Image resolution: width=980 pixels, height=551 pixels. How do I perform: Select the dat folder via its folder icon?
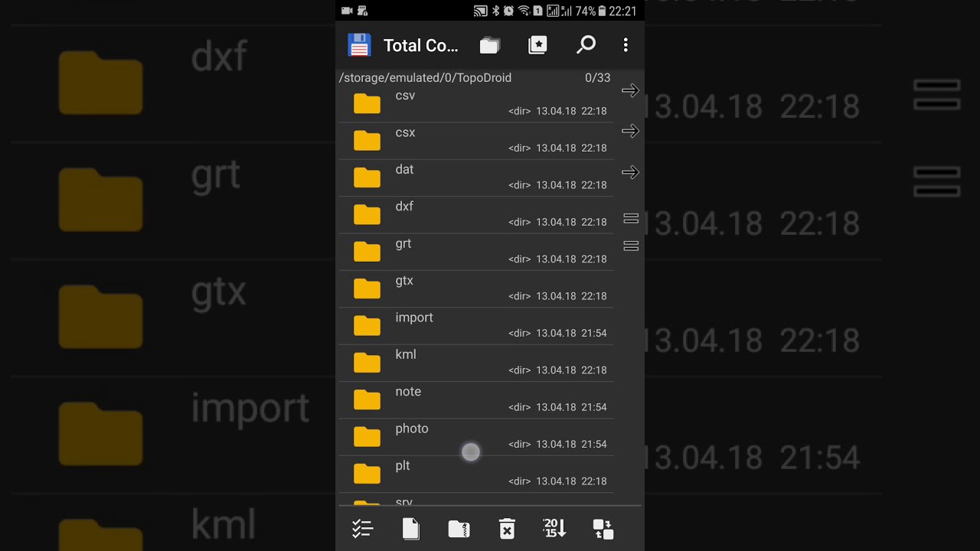pyautogui.click(x=367, y=178)
